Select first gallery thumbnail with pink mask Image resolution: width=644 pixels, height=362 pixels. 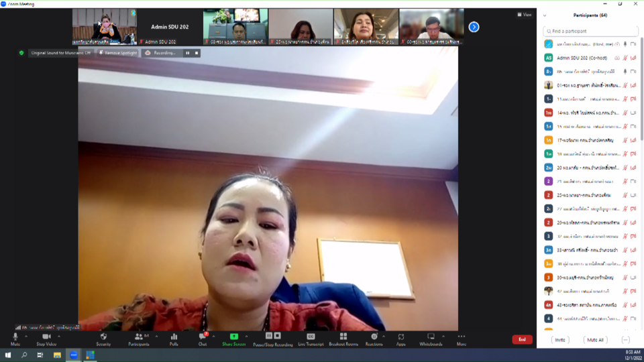[105, 27]
